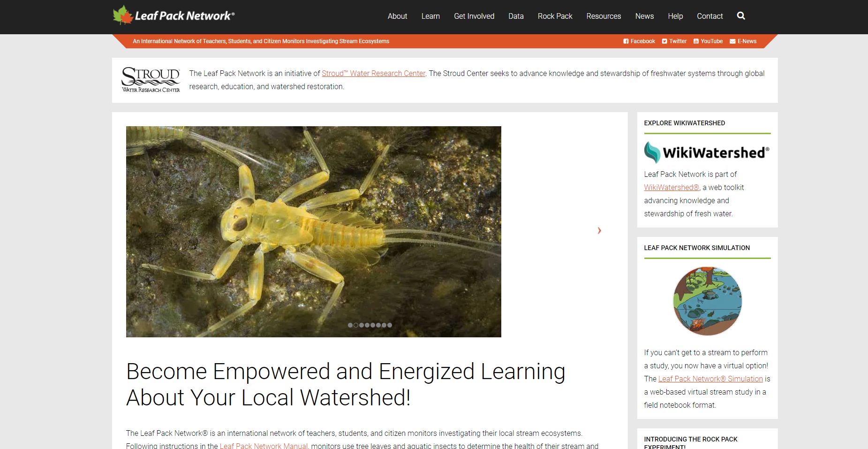Open the search magnifier icon

(741, 16)
